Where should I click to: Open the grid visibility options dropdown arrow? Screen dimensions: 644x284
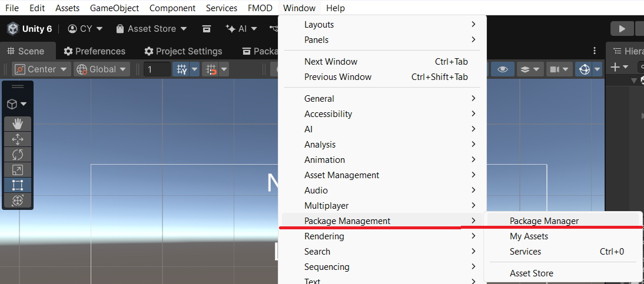point(195,69)
